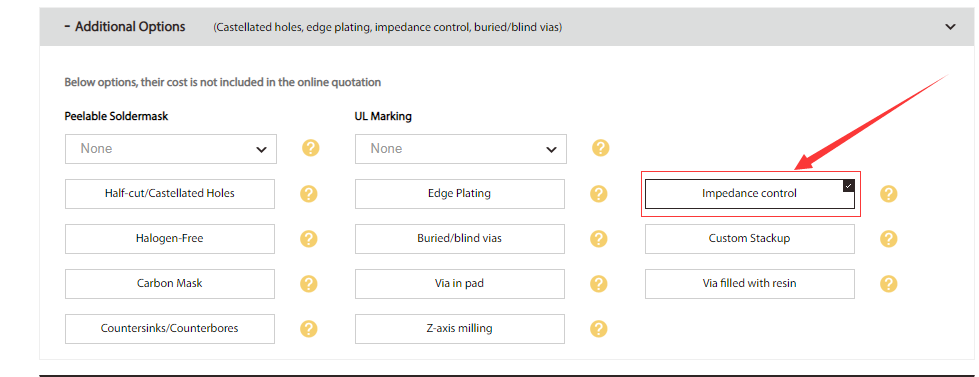The image size is (979, 377).
Task: Click help icon next to Edge Plating
Action: pyautogui.click(x=598, y=193)
